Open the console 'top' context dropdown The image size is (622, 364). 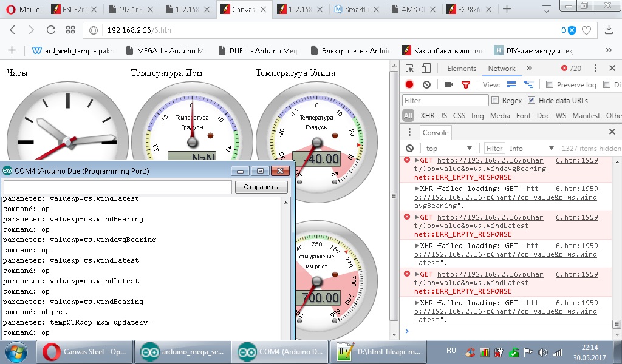449,149
